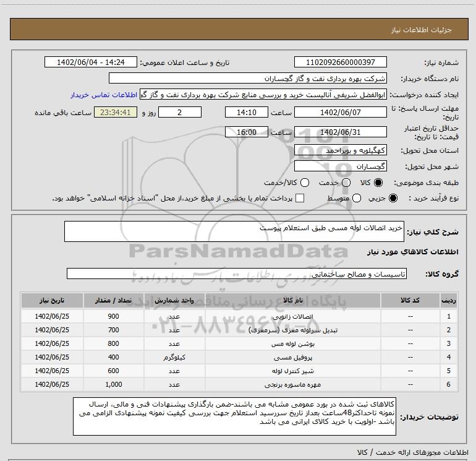476x461 pixels.
Task: Click the need number field 1102092660000397
Action: [340, 62]
